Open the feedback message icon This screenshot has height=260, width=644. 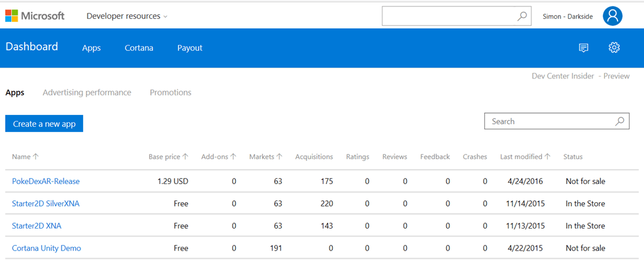[583, 48]
